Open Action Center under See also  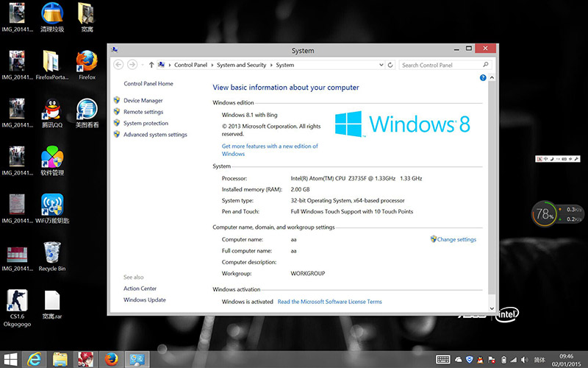point(140,289)
